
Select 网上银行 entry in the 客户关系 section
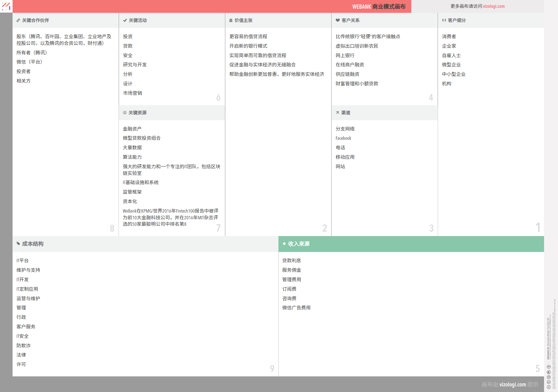pyautogui.click(x=345, y=55)
